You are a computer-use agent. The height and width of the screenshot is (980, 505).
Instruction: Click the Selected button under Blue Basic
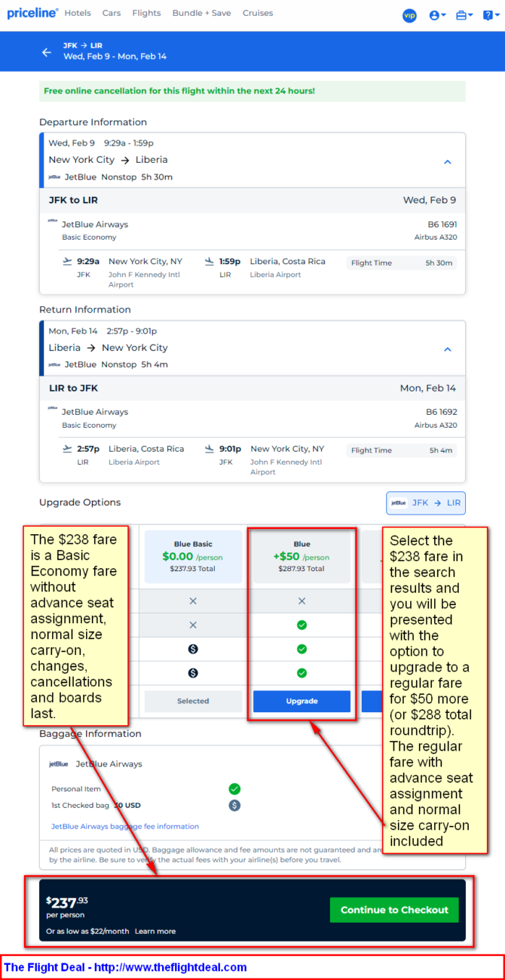(x=193, y=701)
